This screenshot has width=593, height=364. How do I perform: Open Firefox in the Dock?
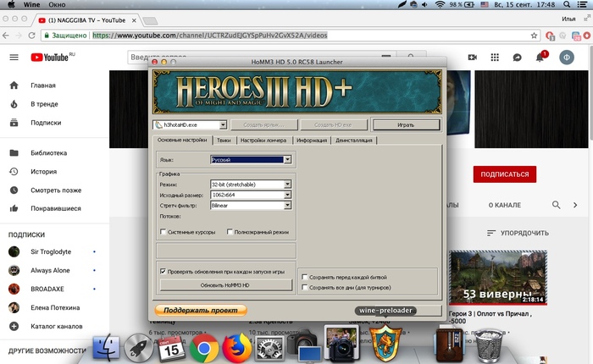pos(236,348)
